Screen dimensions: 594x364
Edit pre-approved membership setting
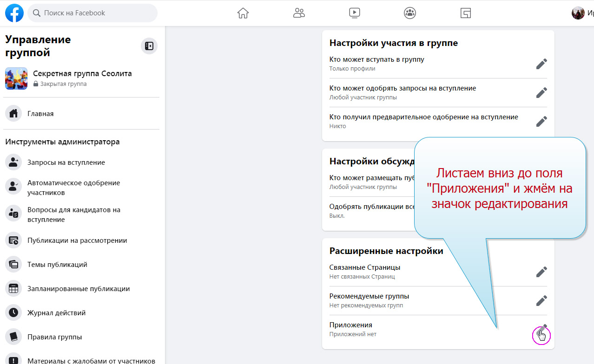click(x=541, y=122)
